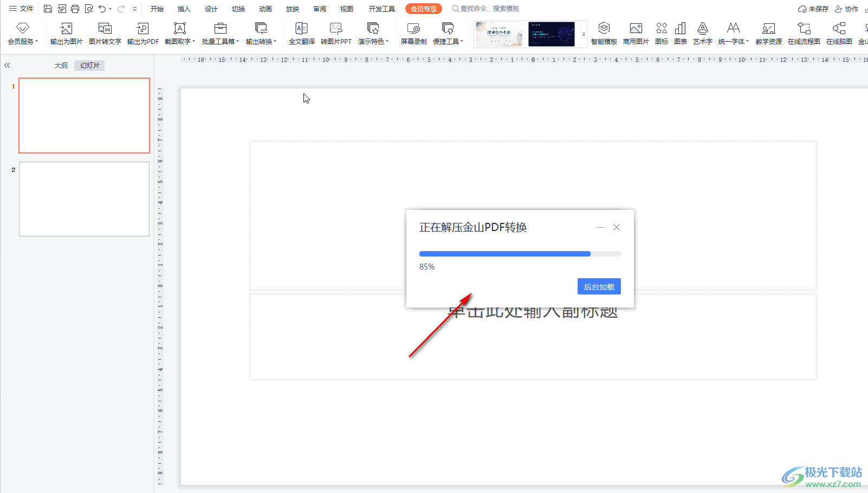Click the PDF extraction progress bar

(520, 254)
